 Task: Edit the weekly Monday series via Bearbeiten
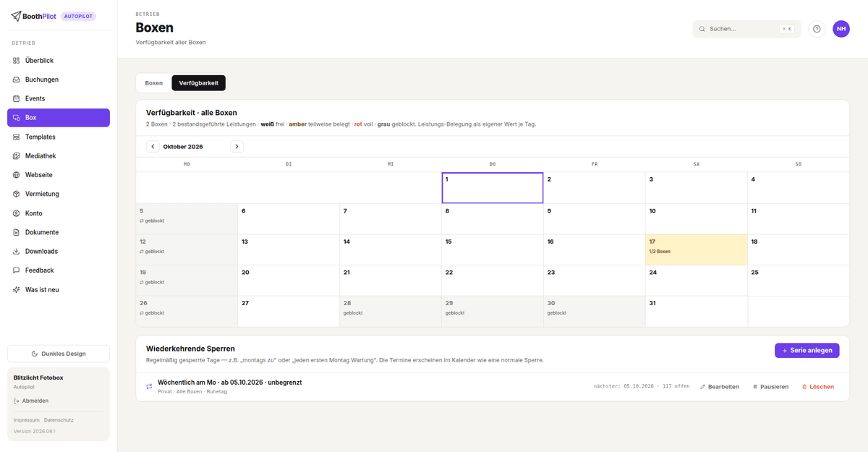720,387
